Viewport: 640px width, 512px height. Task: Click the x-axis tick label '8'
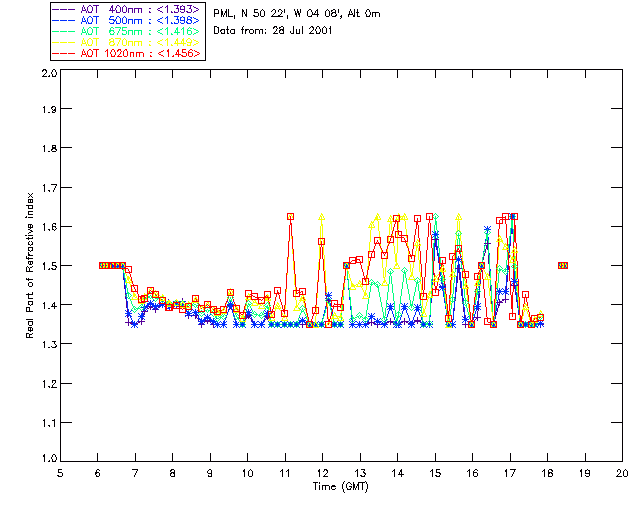[173, 473]
